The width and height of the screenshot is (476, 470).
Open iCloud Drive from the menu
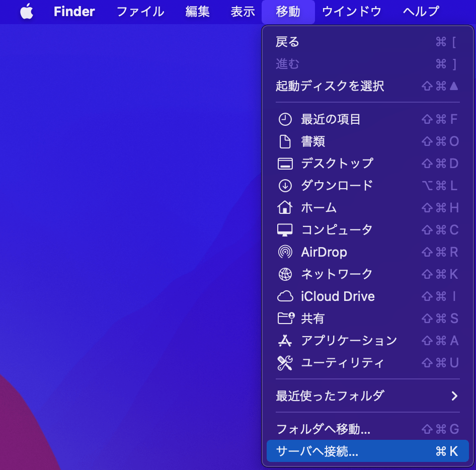tap(368, 296)
